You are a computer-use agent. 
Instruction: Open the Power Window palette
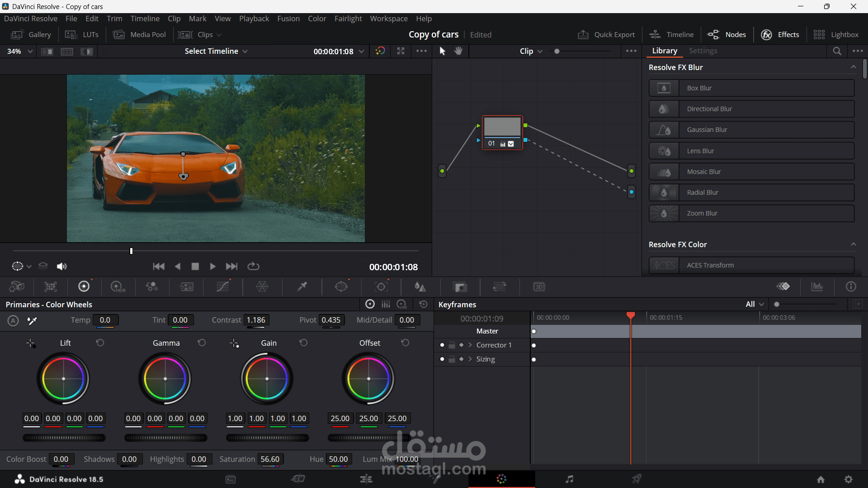341,287
